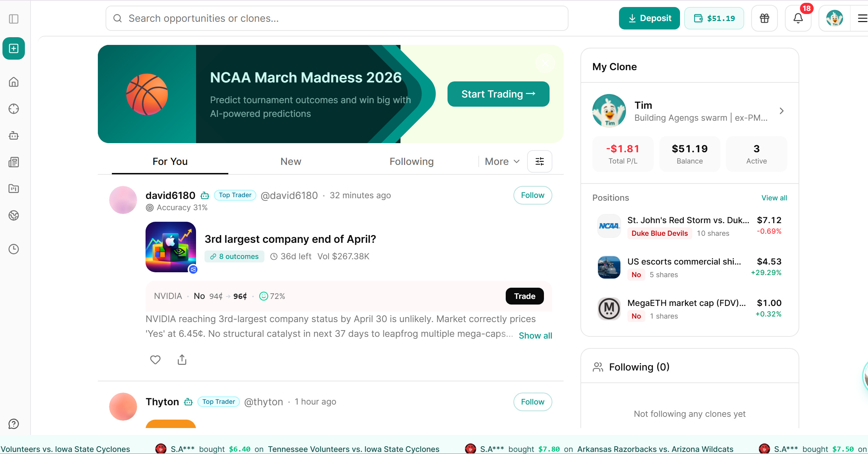Open the Home icon in sidebar

point(14,82)
